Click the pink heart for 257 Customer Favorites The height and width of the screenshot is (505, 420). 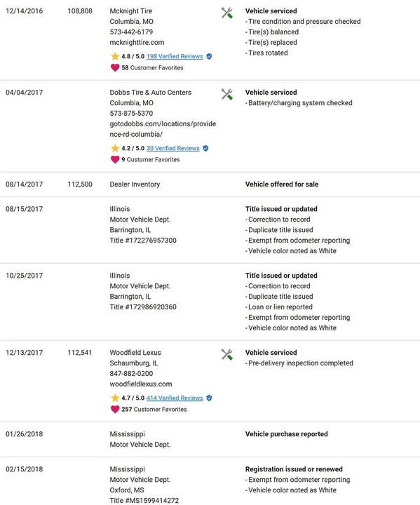pyautogui.click(x=115, y=410)
